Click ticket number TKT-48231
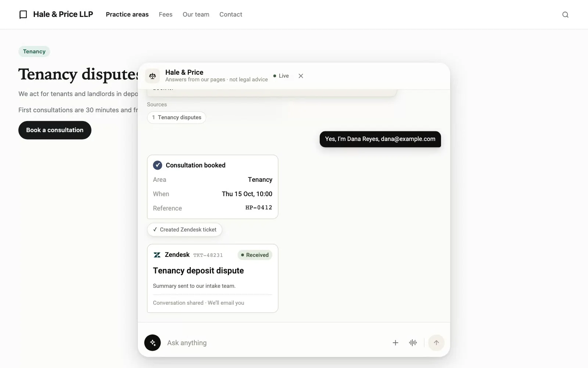The width and height of the screenshot is (588, 368). (208, 255)
